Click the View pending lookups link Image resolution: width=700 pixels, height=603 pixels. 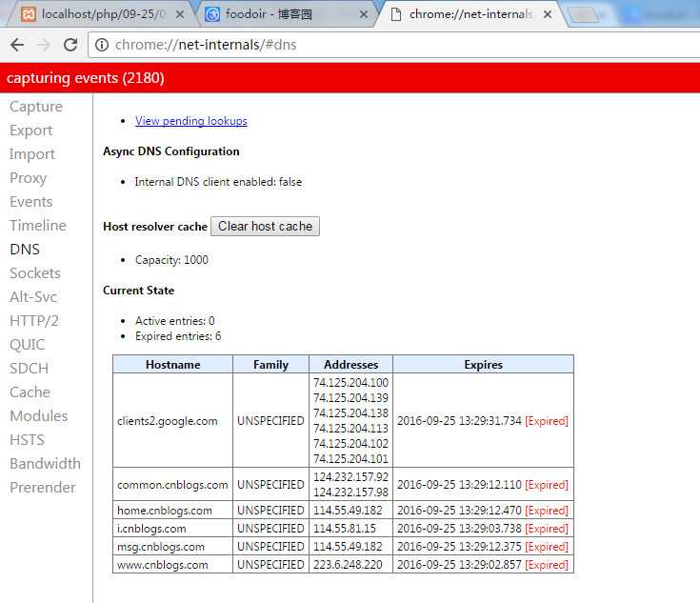(191, 121)
